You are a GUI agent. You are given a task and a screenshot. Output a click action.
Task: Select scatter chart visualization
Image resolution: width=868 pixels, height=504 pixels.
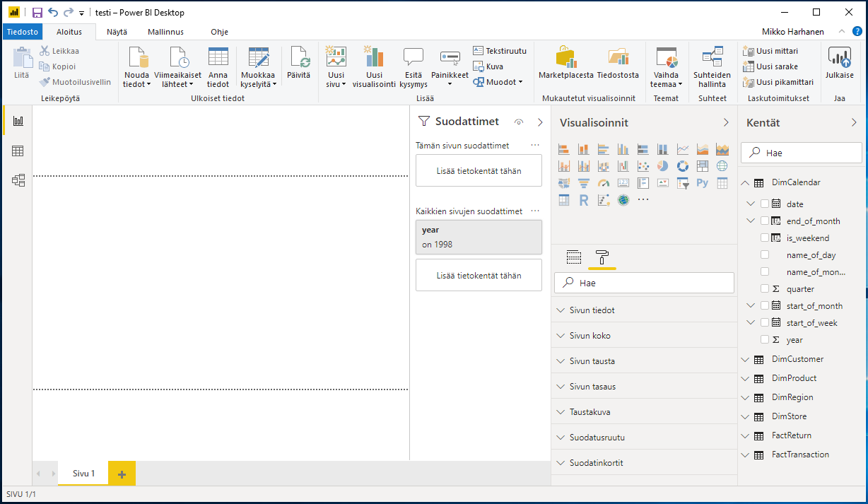click(x=643, y=166)
